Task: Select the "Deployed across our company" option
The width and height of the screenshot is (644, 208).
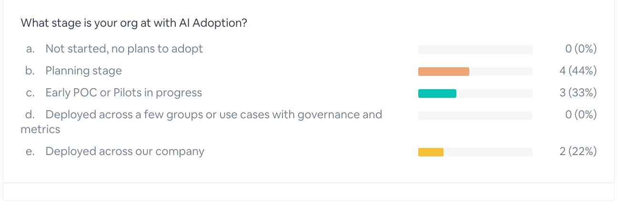Action: coord(125,152)
